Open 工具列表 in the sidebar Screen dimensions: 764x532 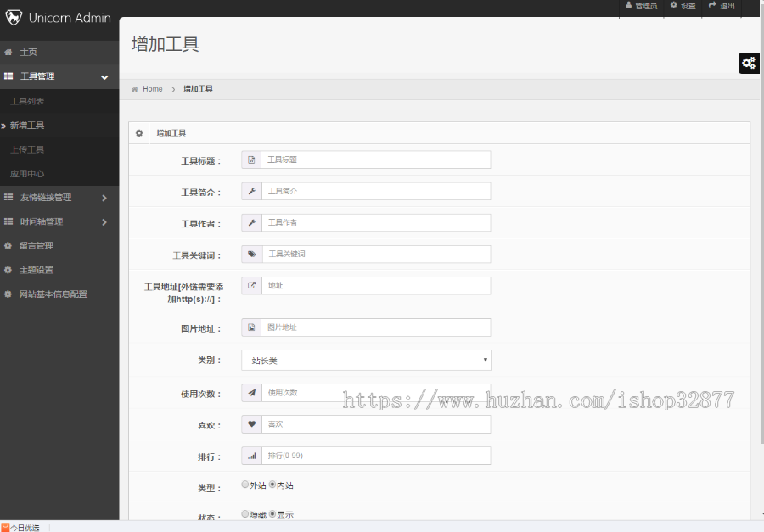(x=27, y=101)
